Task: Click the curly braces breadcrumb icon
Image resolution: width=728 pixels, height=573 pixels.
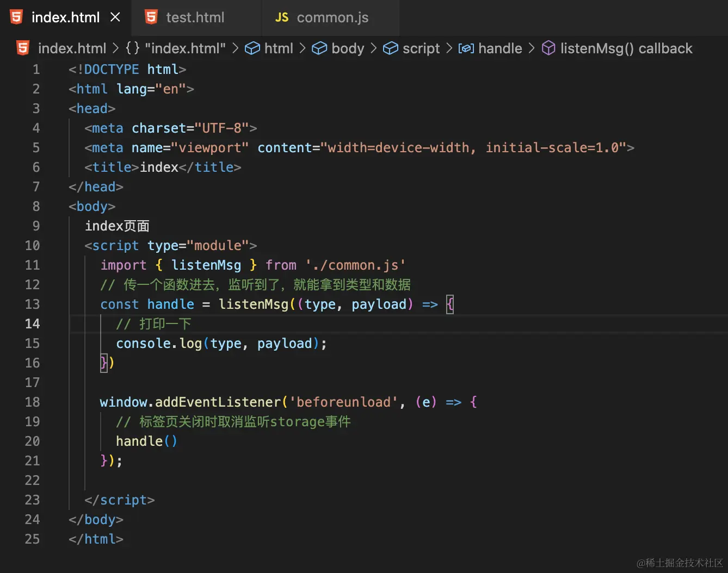Action: pos(132,48)
